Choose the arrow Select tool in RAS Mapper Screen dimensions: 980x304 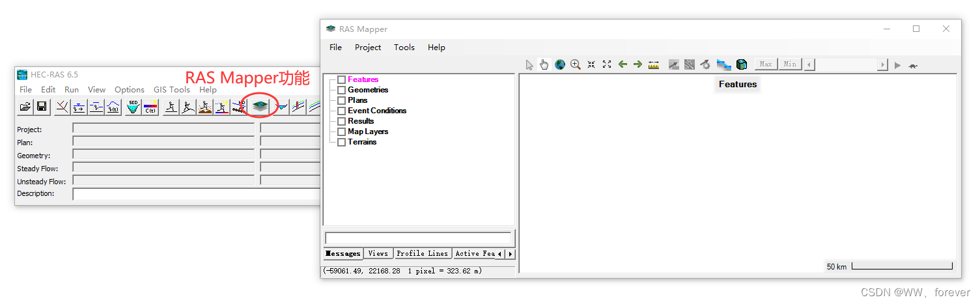(x=529, y=64)
